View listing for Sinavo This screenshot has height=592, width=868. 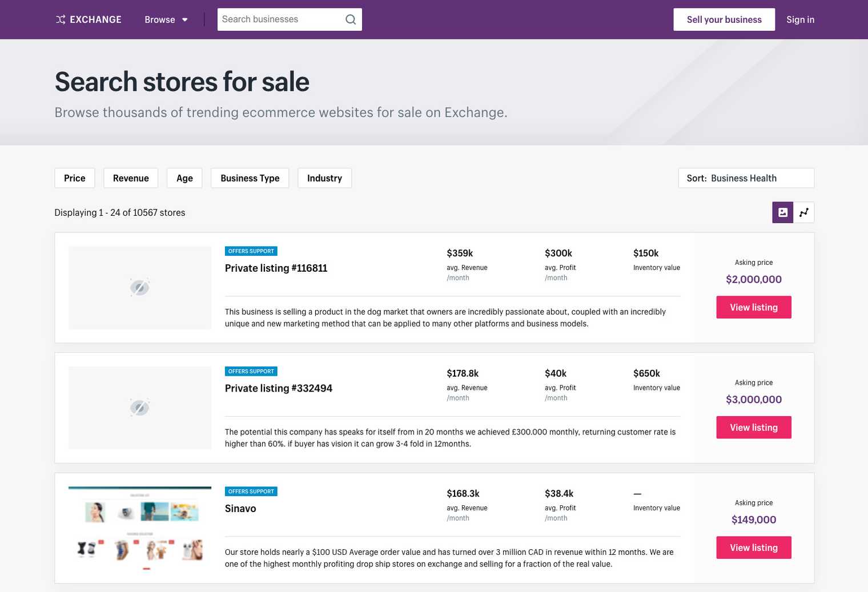(x=753, y=547)
